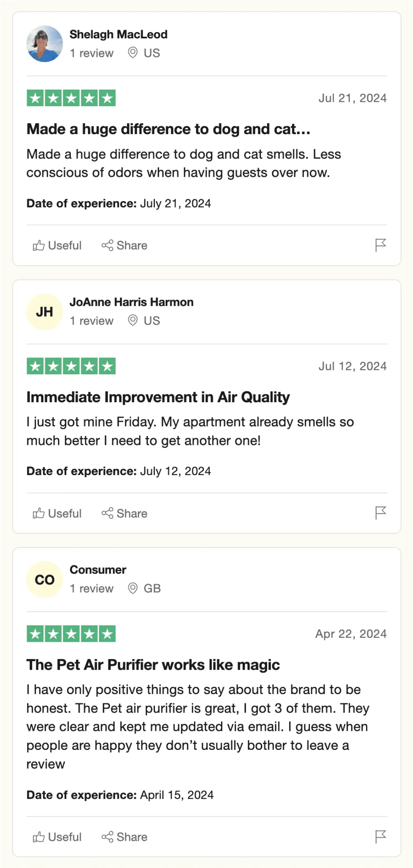Open Shelagh MacLeod's profile photo
413x868 pixels.
coord(45,44)
